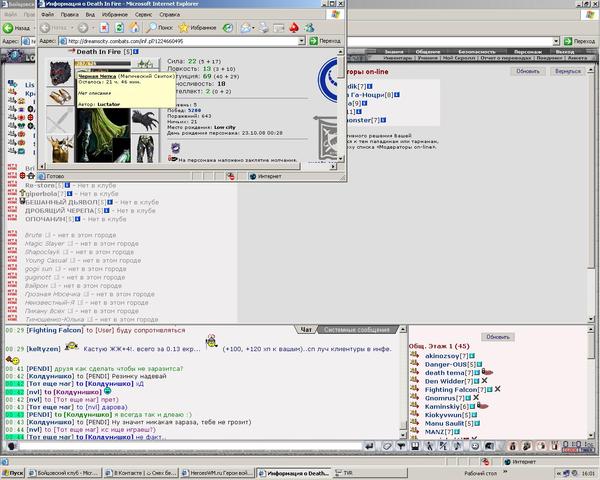
Task: Switch to the Бойцовский клуб taskbar window
Action: [64, 473]
